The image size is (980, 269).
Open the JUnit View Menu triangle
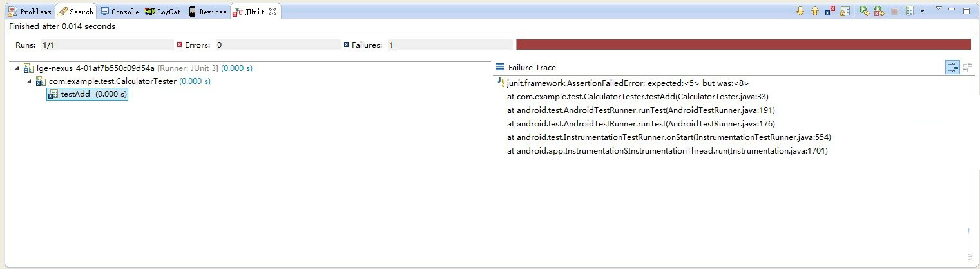tap(939, 9)
